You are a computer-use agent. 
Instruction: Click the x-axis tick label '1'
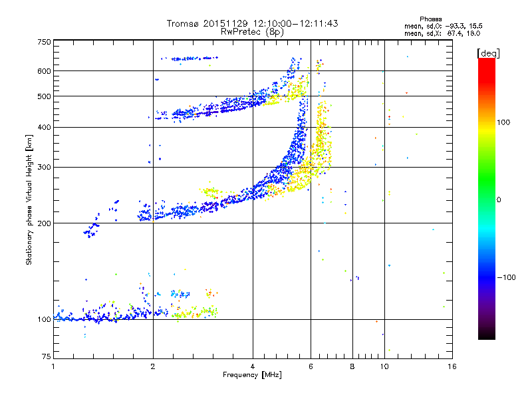pyautogui.click(x=53, y=366)
